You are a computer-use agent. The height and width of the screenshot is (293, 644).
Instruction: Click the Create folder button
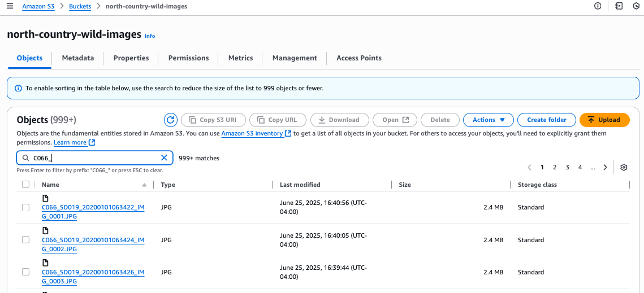pos(547,120)
